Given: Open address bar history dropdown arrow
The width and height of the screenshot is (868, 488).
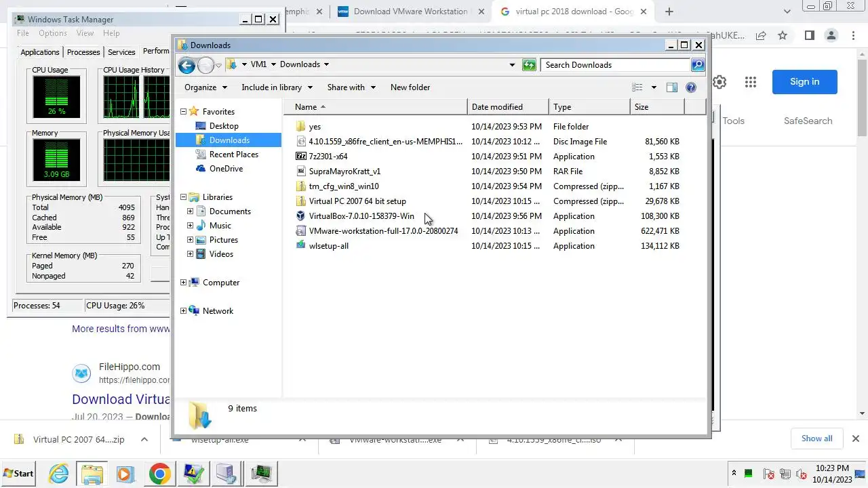Looking at the screenshot, I should 512,65.
